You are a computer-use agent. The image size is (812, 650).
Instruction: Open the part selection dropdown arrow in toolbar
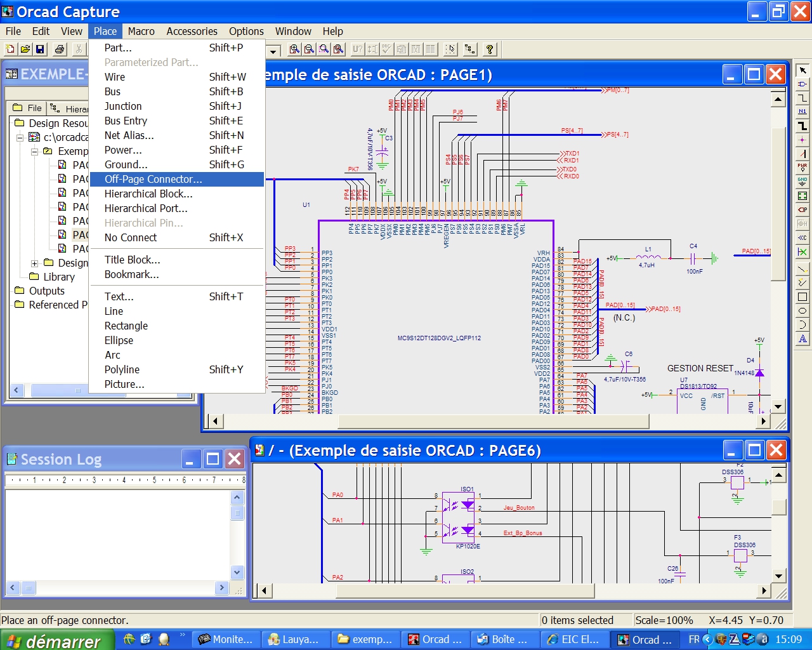tap(273, 50)
